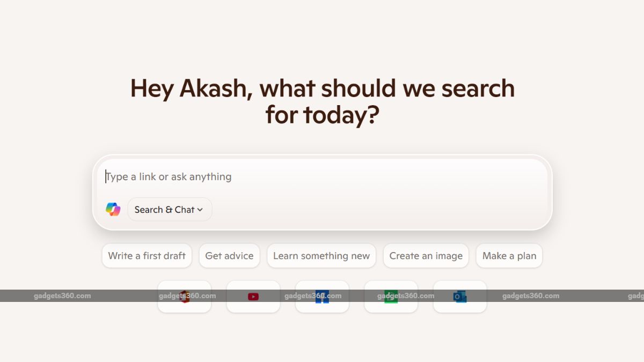Screen dimensions: 644x362
Task: Click the 'for today?' heading line
Action: [322, 115]
